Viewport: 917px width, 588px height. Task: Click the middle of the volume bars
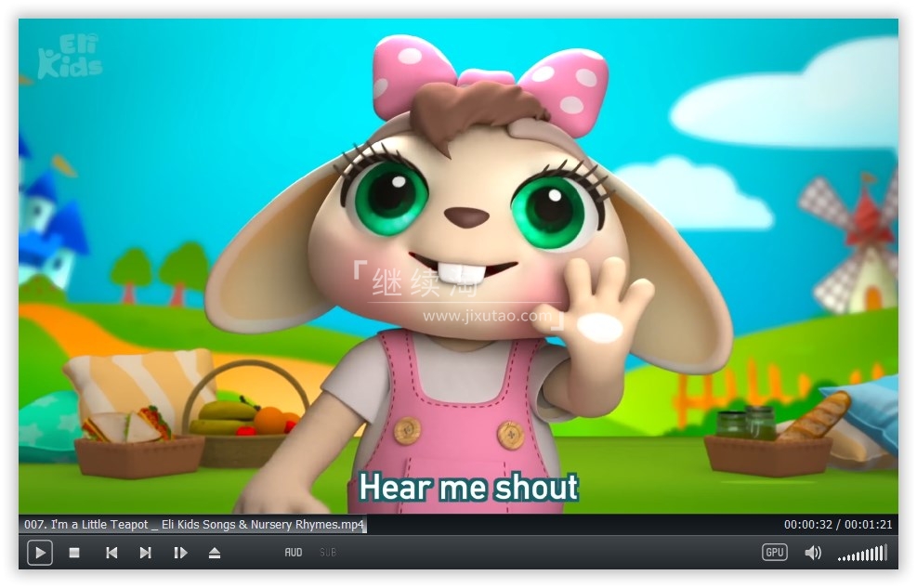[x=863, y=555]
